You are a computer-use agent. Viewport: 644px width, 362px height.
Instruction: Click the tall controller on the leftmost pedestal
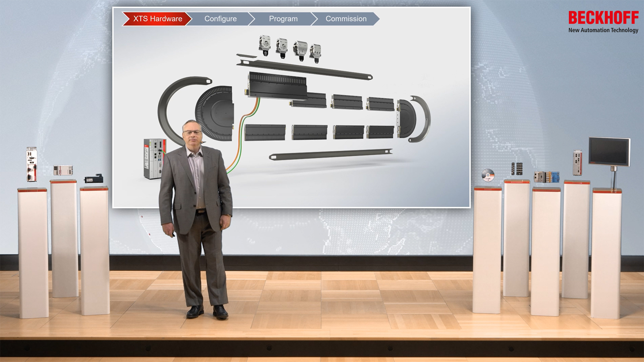pos(32,164)
